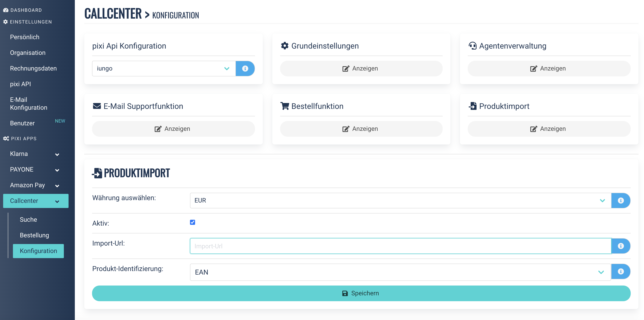644x320 pixels.
Task: Open Persönlich settings in sidebar
Action: point(25,37)
